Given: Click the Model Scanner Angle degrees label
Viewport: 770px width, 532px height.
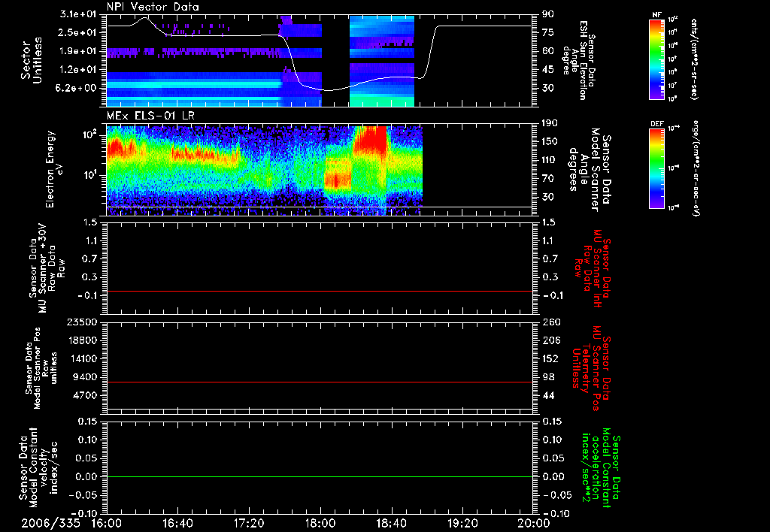Looking at the screenshot, I should [x=590, y=170].
